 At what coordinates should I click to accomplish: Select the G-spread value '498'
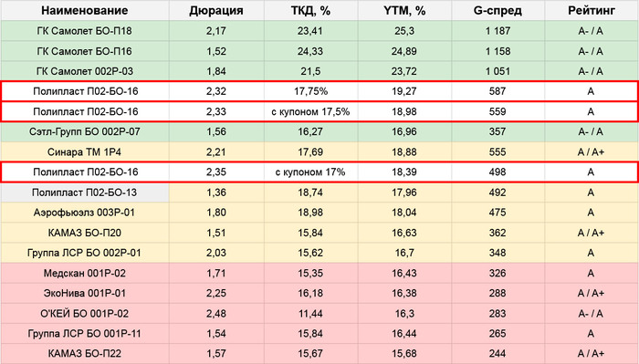tap(498, 172)
